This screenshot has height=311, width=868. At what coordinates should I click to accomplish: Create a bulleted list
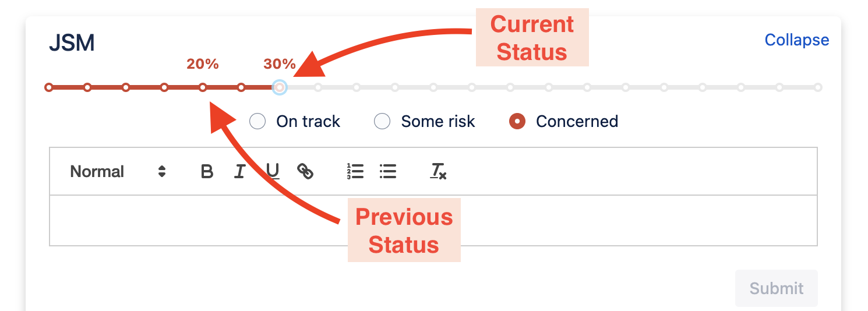(x=388, y=171)
